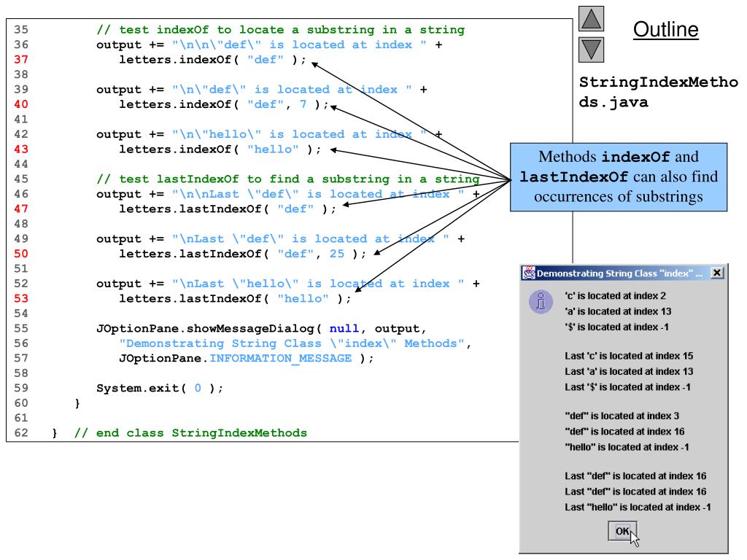
Task: Click the information icon in the dialog
Action: point(541,302)
